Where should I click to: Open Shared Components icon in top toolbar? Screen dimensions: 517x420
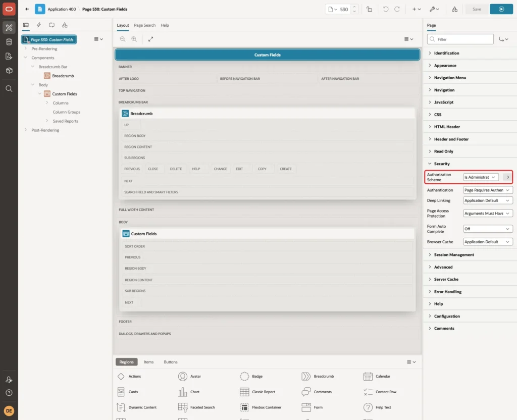click(x=455, y=9)
